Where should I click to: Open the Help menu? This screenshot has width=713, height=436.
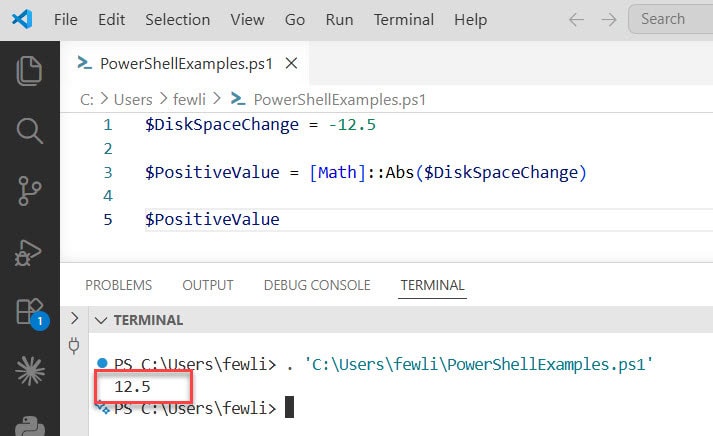471,20
